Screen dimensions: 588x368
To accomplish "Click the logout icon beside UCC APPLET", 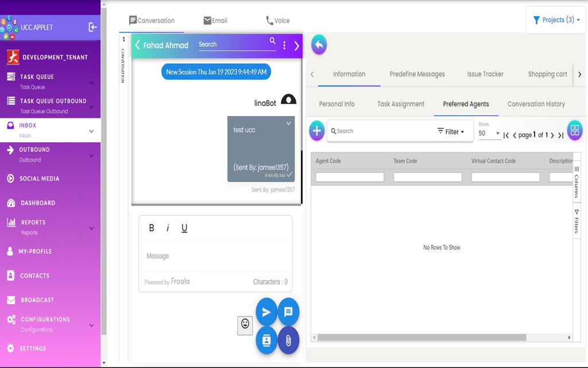I will (x=92, y=27).
